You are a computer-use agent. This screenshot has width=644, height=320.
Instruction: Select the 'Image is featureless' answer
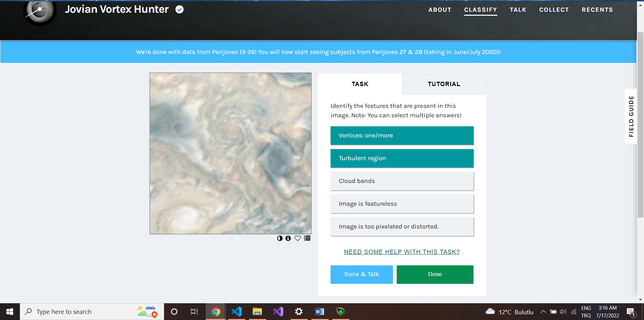point(402,204)
